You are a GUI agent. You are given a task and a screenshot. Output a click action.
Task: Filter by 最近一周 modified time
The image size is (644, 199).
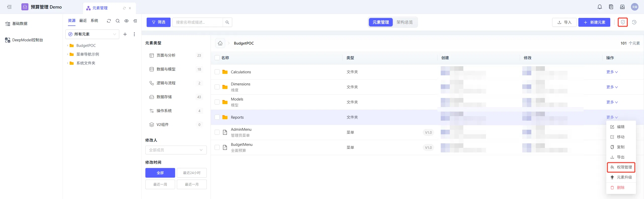tap(160, 184)
